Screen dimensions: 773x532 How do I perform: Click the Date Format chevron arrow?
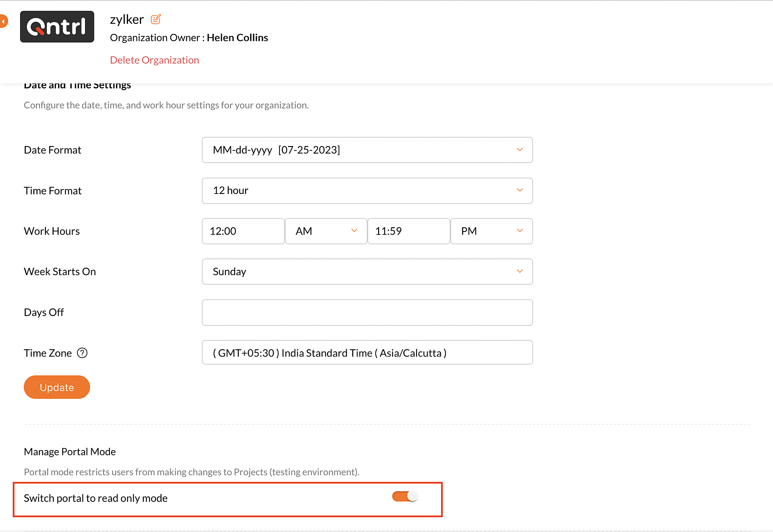coord(520,150)
